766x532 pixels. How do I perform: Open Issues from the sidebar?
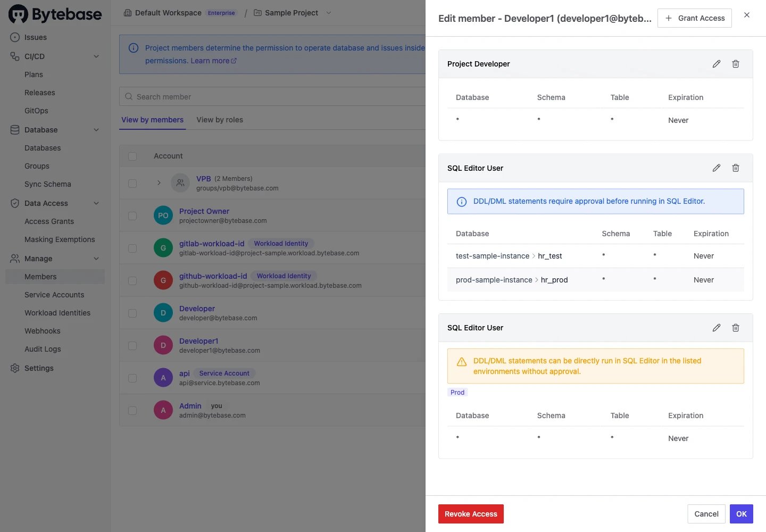tap(35, 37)
